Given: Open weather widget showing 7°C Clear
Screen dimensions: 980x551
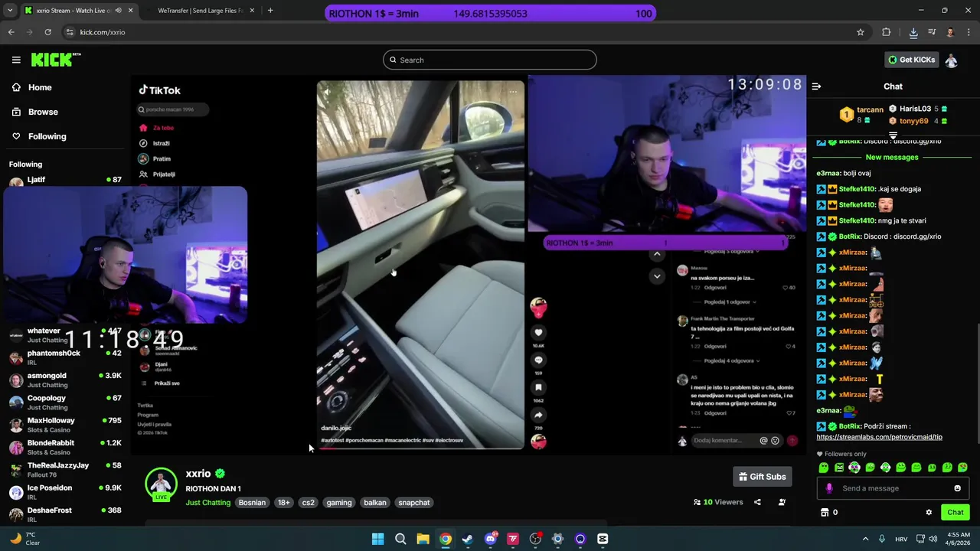Looking at the screenshot, I should [24, 539].
